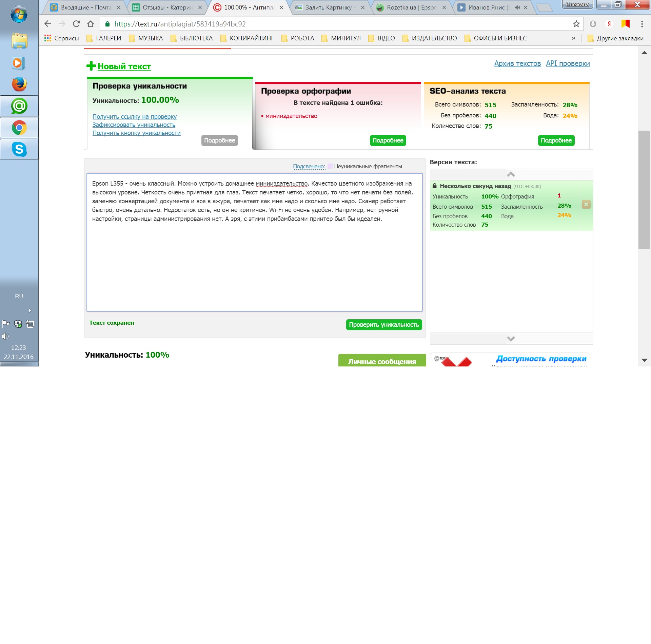Viewport: 651px width, 644px height.
Task: Open the Action Center flag icon
Action: pos(6,324)
